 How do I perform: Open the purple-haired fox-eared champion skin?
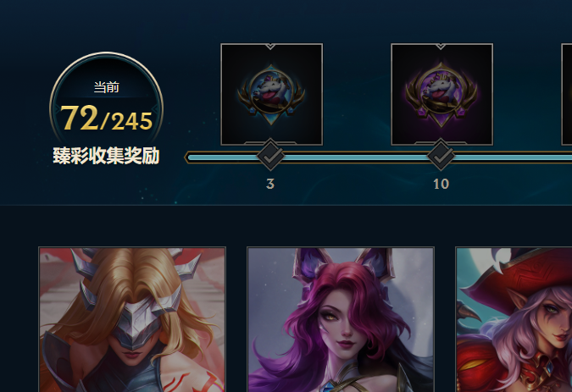point(341,319)
